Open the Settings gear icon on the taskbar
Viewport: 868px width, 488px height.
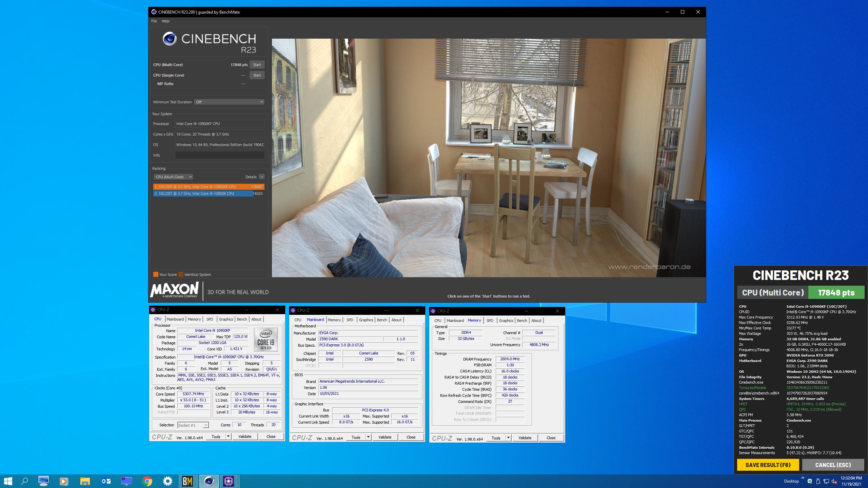[167, 481]
